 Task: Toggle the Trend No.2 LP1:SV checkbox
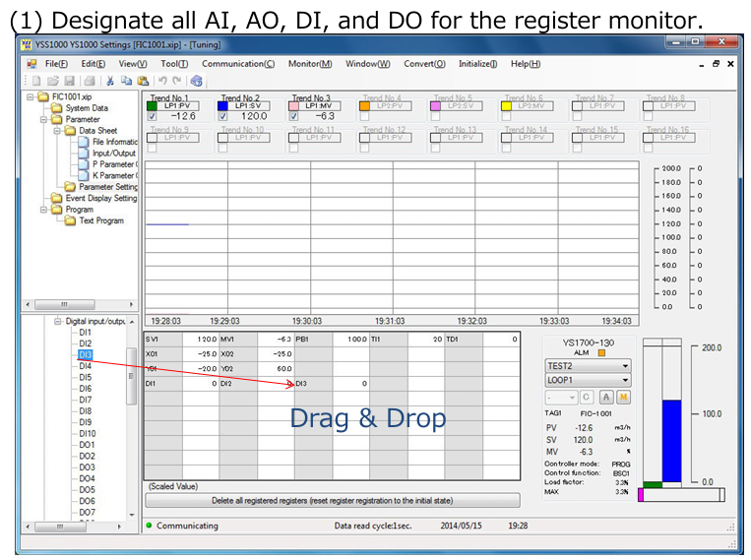click(x=222, y=116)
